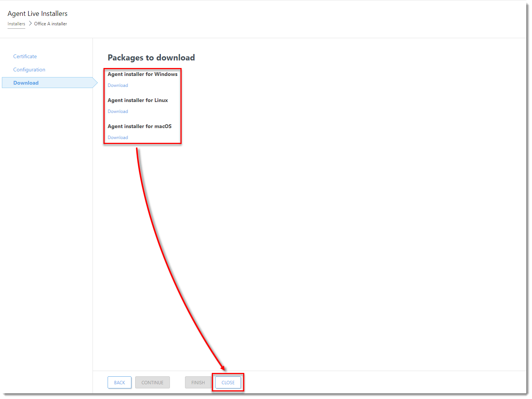The height and width of the screenshot is (399, 532).
Task: Click the Agent installer for Linux heading
Action: (138, 100)
